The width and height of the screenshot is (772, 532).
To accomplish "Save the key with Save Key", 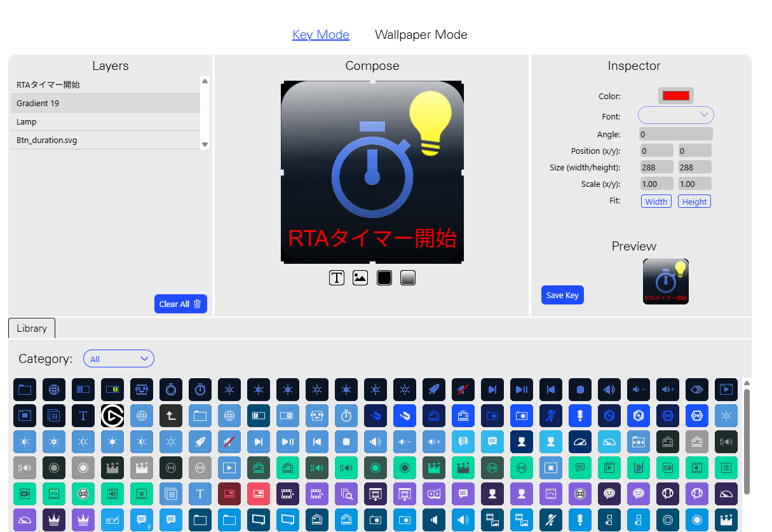I will [562, 295].
